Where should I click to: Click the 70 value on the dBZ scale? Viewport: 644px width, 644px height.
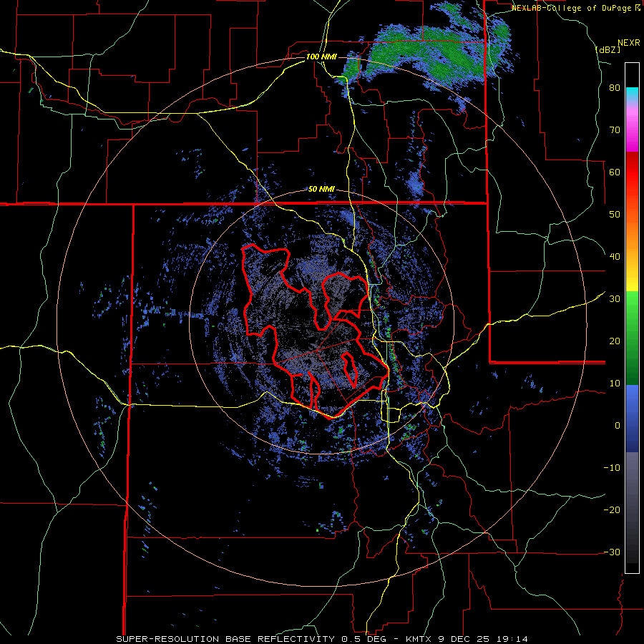(615, 130)
